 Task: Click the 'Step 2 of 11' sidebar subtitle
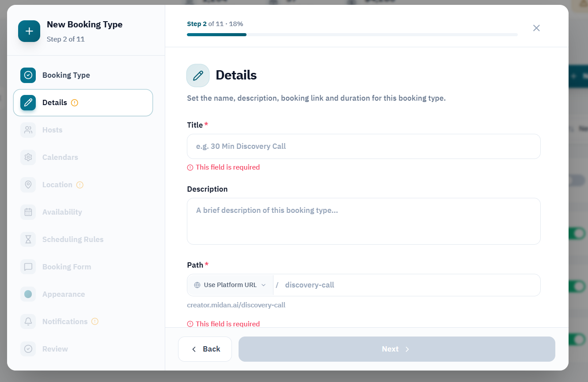click(66, 39)
